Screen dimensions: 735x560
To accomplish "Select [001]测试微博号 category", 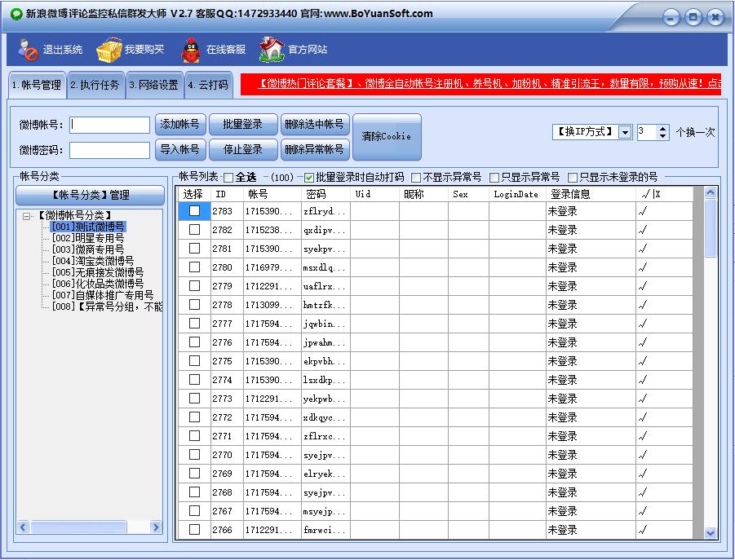I will [88, 227].
